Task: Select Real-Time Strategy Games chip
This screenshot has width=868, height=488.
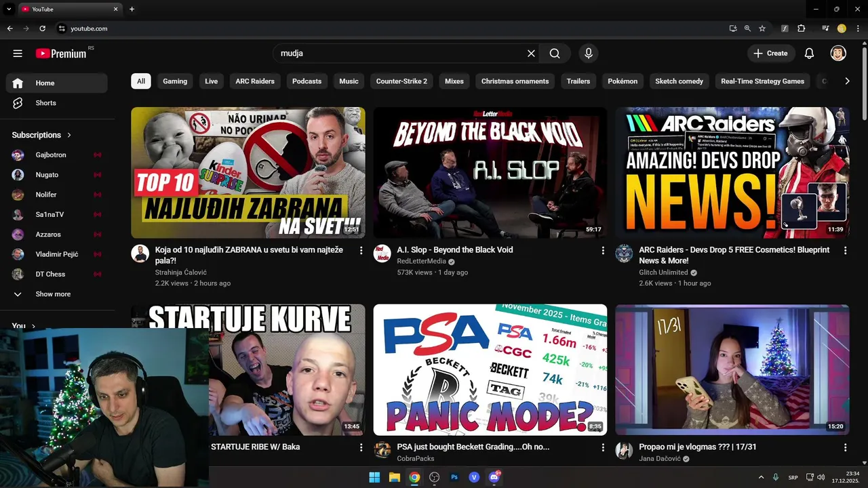Action: (x=762, y=81)
